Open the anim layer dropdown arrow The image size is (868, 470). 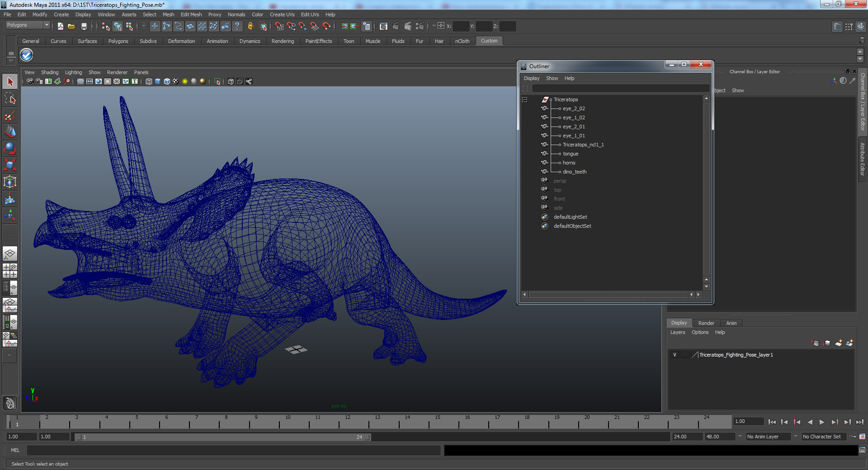click(x=740, y=437)
